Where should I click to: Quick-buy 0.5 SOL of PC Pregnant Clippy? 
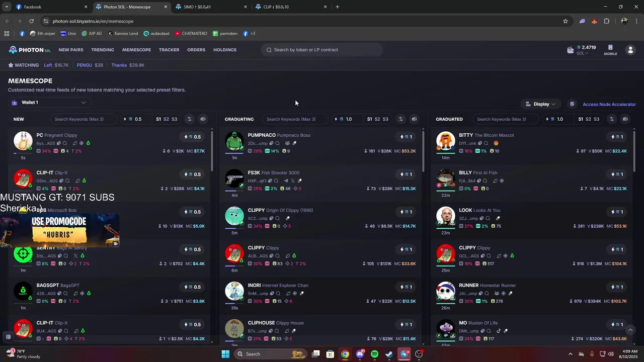click(x=193, y=137)
